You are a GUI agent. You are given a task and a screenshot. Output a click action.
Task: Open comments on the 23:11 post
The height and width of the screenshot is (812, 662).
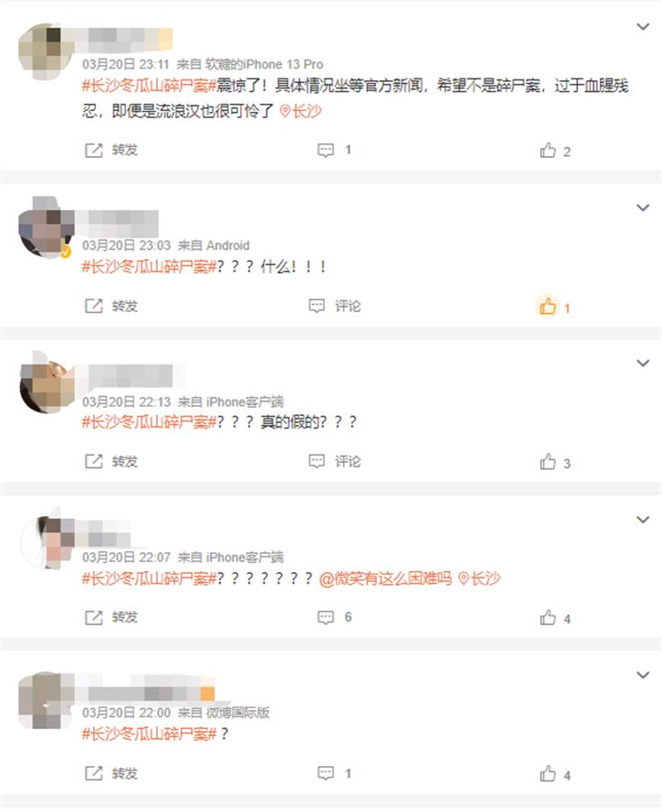coord(335,150)
